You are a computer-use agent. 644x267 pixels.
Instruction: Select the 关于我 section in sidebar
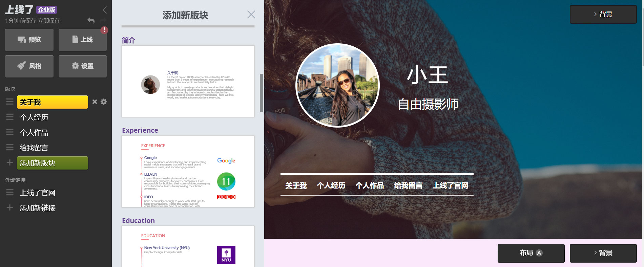[x=53, y=102]
